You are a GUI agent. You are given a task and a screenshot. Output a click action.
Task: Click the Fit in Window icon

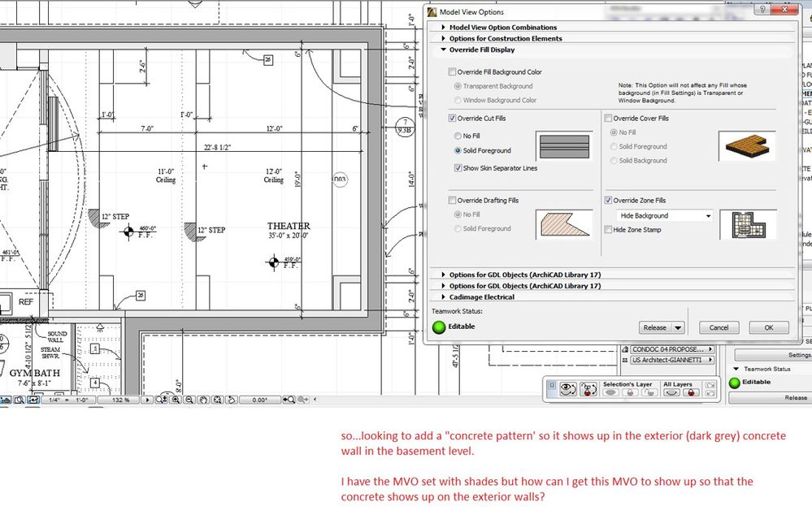(x=218, y=400)
